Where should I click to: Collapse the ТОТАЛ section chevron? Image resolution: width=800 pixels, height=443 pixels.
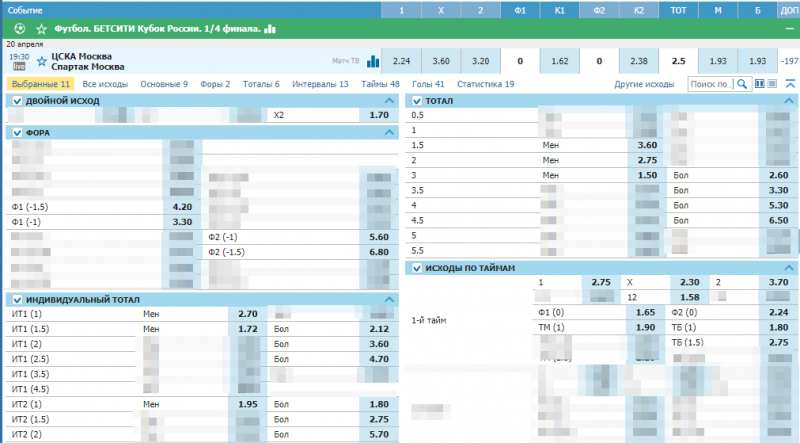789,101
